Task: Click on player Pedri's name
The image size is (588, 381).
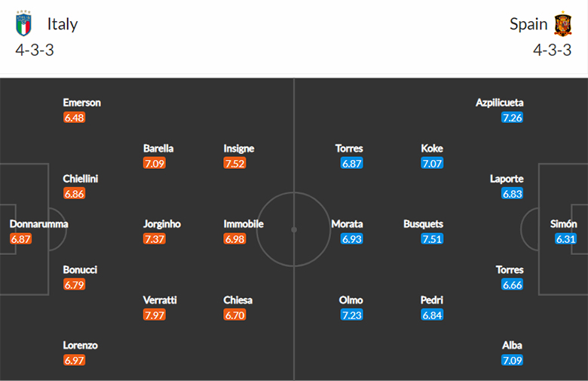Action: 432,300
